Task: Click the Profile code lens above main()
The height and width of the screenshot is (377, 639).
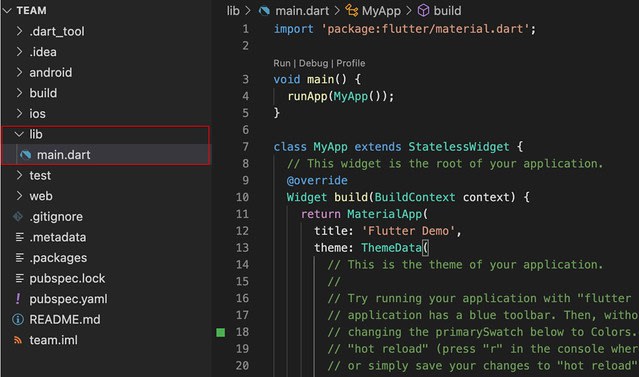Action: click(x=350, y=63)
